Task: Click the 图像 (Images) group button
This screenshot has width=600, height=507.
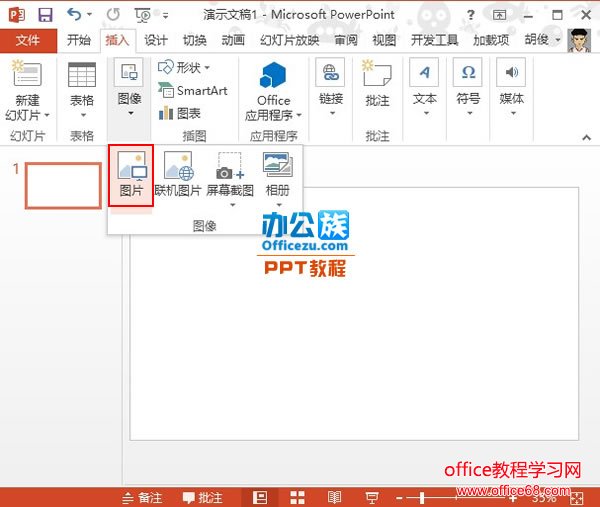Action: 130,87
